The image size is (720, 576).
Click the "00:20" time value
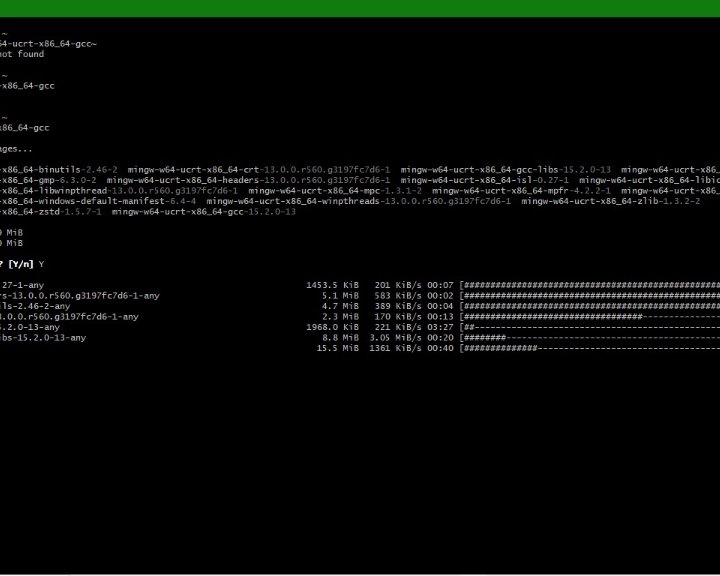click(440, 338)
